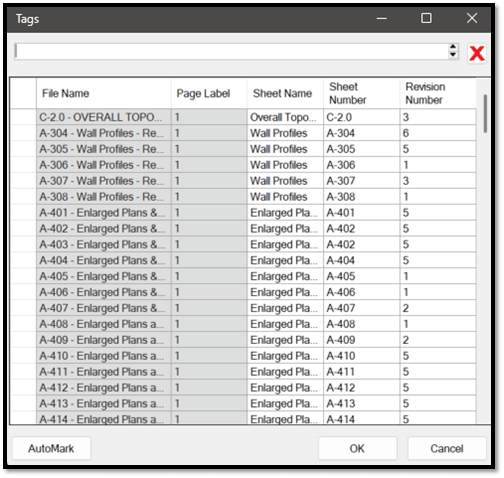
Task: Click the vertical scrollbar thumb
Action: coord(485,114)
